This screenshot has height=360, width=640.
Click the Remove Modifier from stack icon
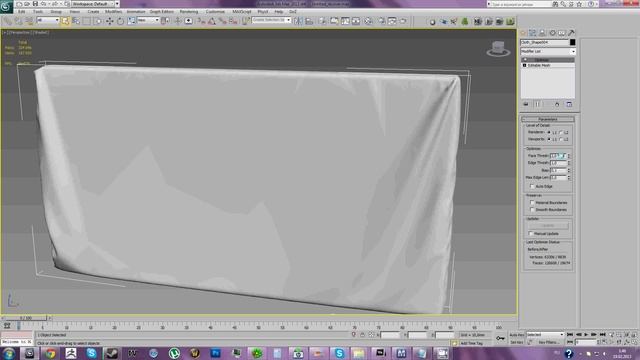557,104
